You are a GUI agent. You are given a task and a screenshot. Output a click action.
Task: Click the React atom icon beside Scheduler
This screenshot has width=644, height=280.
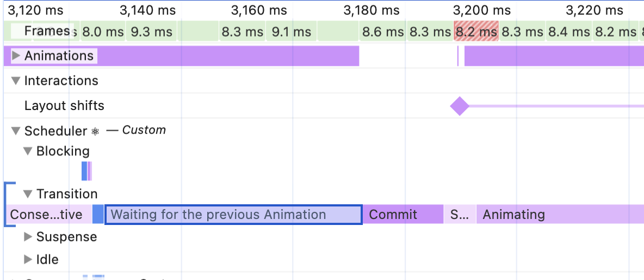click(x=96, y=131)
